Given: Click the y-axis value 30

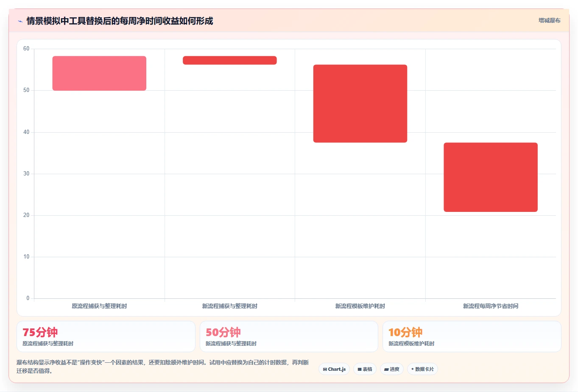Looking at the screenshot, I should 26,174.
